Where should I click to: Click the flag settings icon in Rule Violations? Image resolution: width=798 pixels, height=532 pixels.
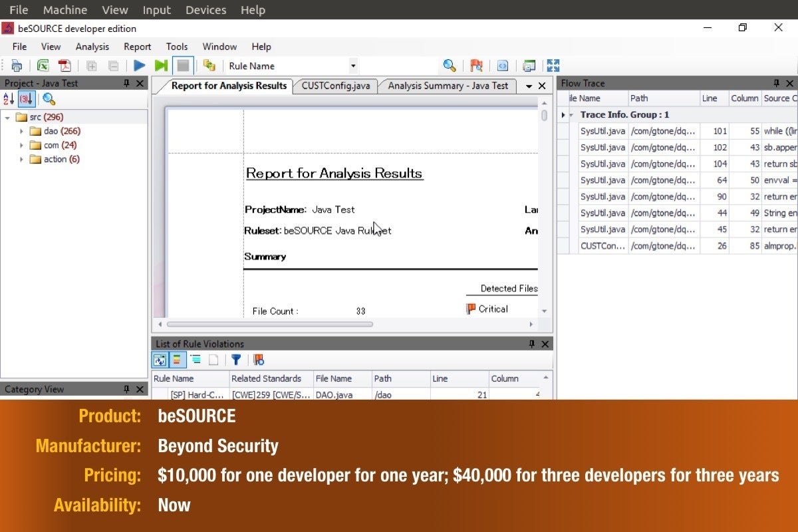259,360
